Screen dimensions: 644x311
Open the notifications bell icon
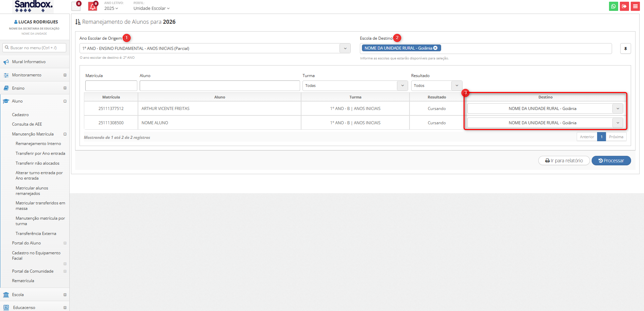click(x=92, y=6)
